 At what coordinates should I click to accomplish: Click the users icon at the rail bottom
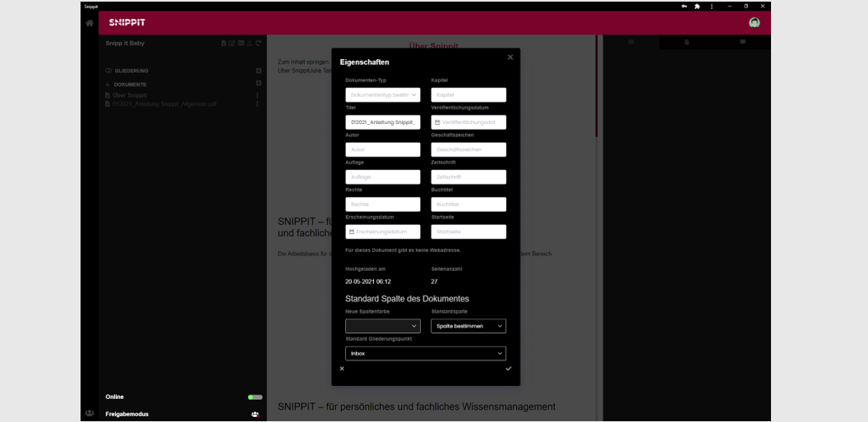point(89,413)
